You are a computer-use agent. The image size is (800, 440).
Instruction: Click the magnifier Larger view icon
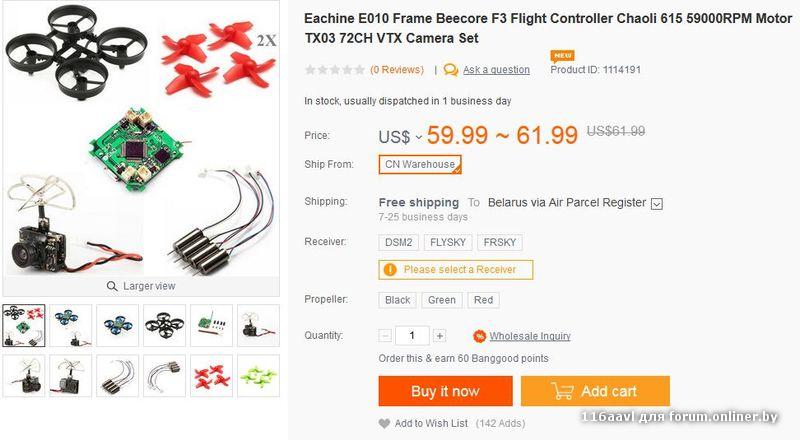pyautogui.click(x=112, y=286)
